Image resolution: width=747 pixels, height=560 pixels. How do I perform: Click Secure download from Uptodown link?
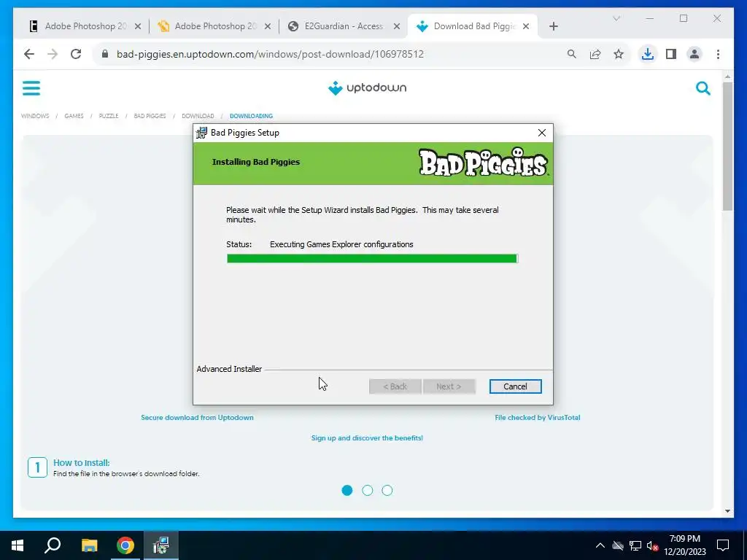coord(197,418)
